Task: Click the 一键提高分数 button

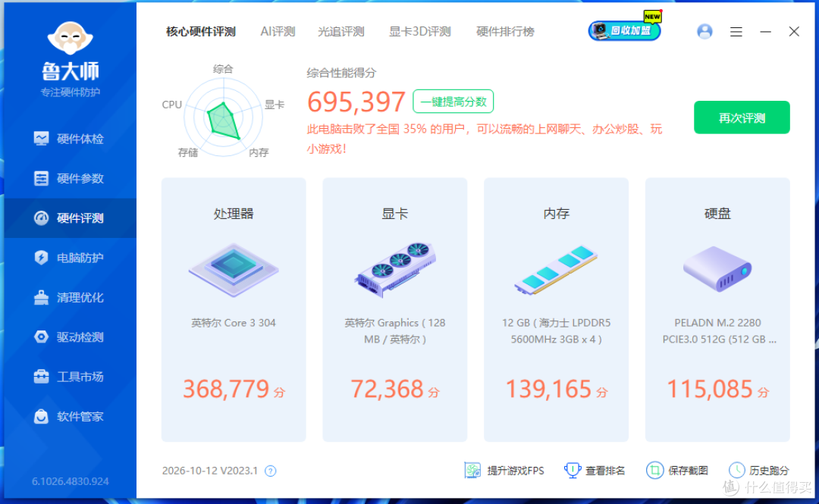Action: [x=453, y=102]
